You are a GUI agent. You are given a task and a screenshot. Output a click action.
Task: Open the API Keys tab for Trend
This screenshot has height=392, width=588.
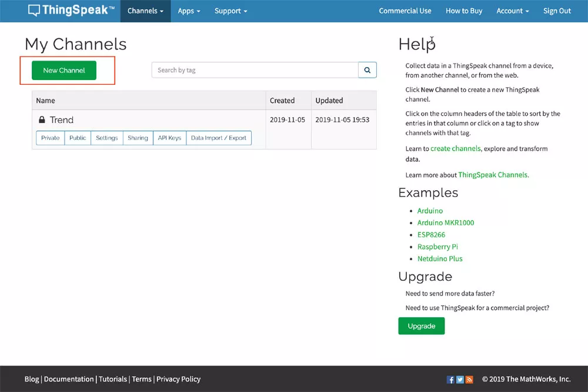tap(169, 138)
